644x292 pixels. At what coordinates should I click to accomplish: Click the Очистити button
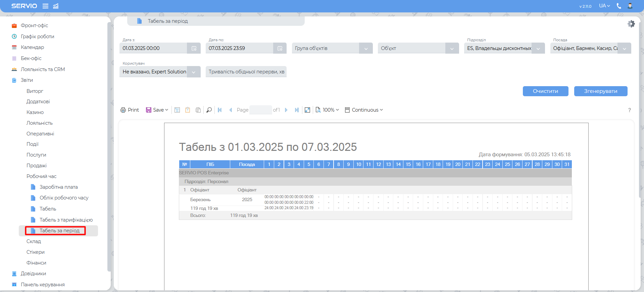[x=545, y=91]
